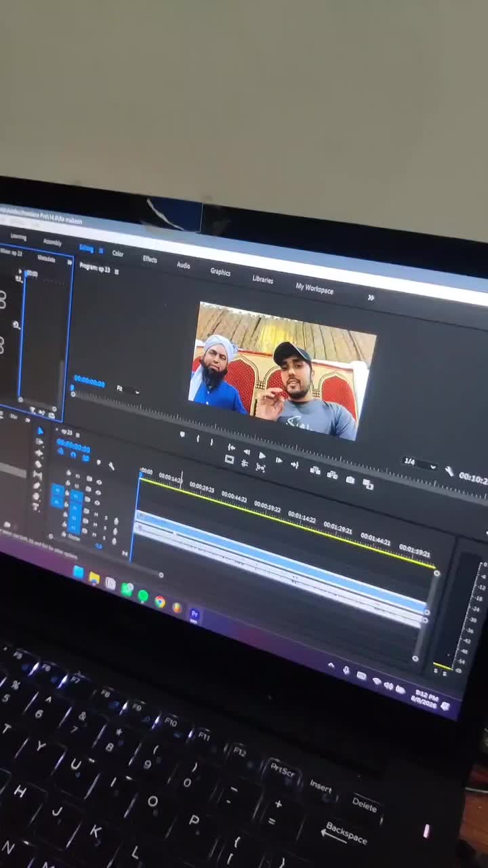The width and height of the screenshot is (488, 868).
Task: Toggle V1 source patching button
Action: [57, 490]
